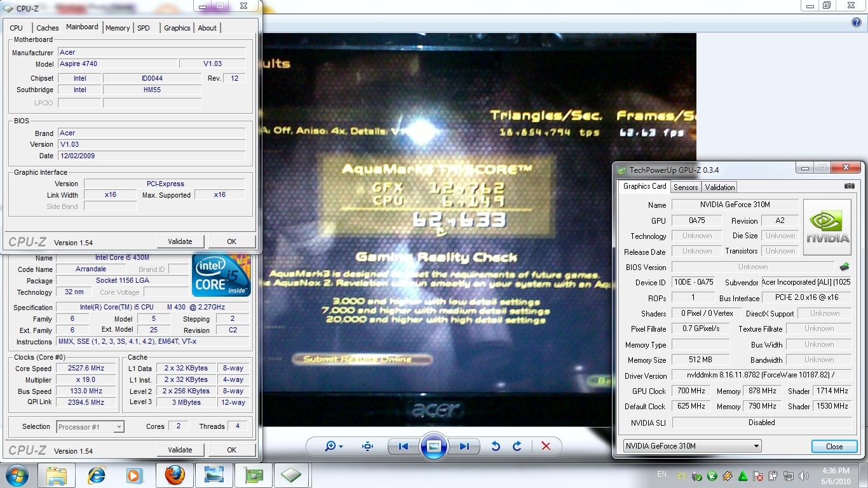The width and height of the screenshot is (868, 488).
Task: Start the slide show with center button
Action: coord(433,446)
